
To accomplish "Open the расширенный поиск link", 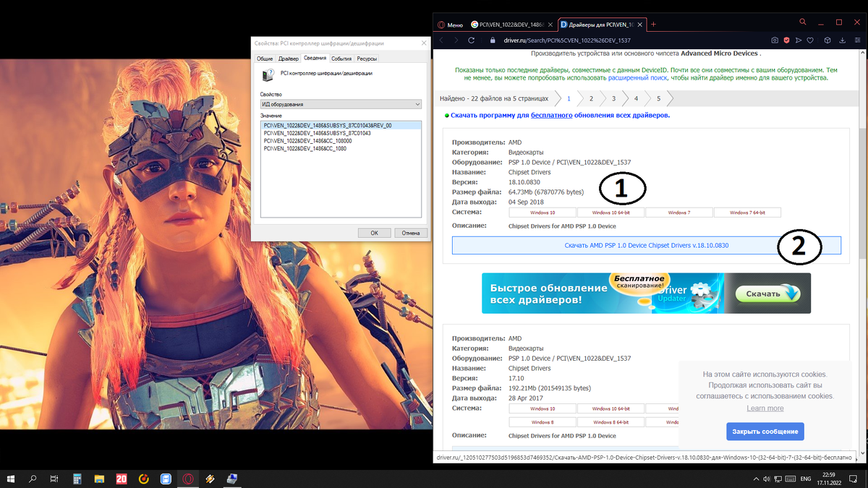I will tap(638, 77).
